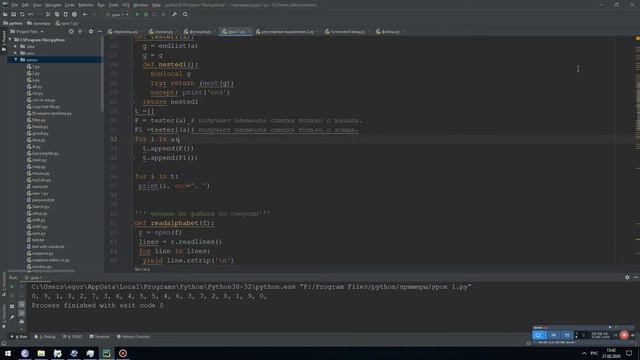Switch to the active урок 1.py editor tab
The image size is (640, 360).
[236, 31]
